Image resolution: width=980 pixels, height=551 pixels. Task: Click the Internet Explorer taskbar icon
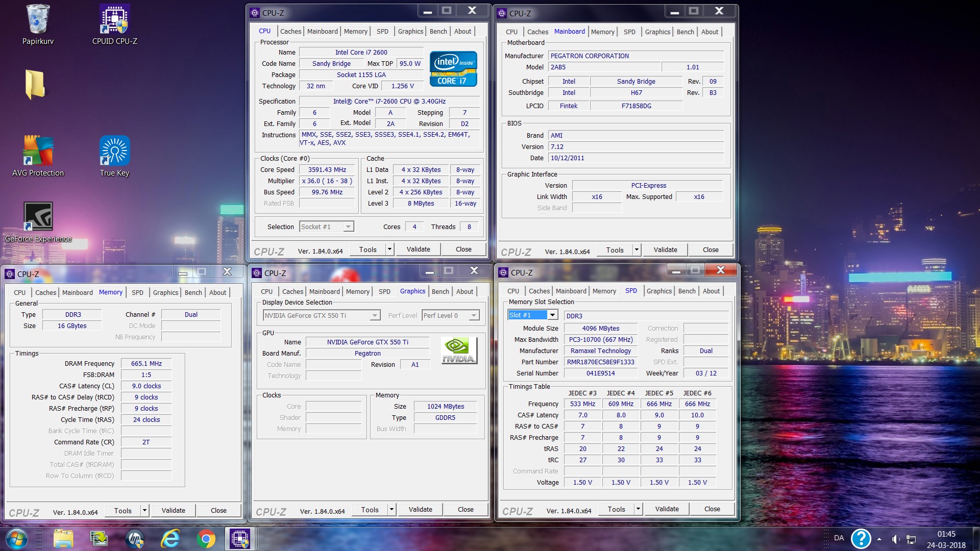click(170, 539)
